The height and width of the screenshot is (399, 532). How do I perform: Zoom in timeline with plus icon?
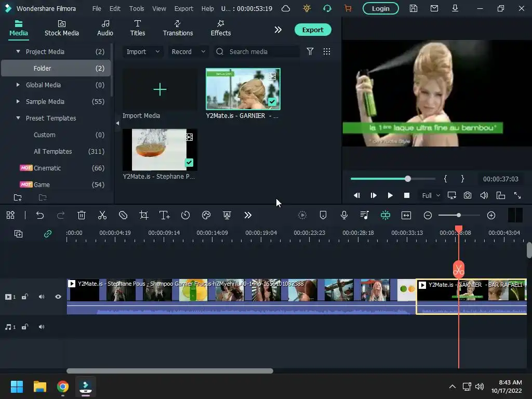pos(491,215)
